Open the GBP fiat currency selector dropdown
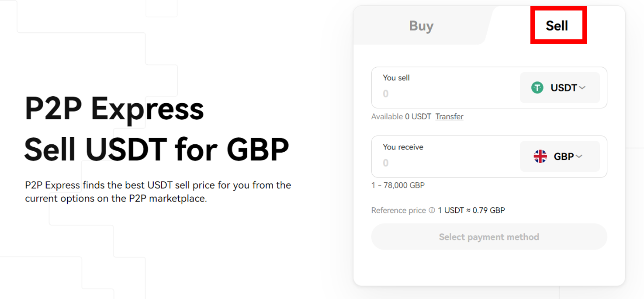 560,156
